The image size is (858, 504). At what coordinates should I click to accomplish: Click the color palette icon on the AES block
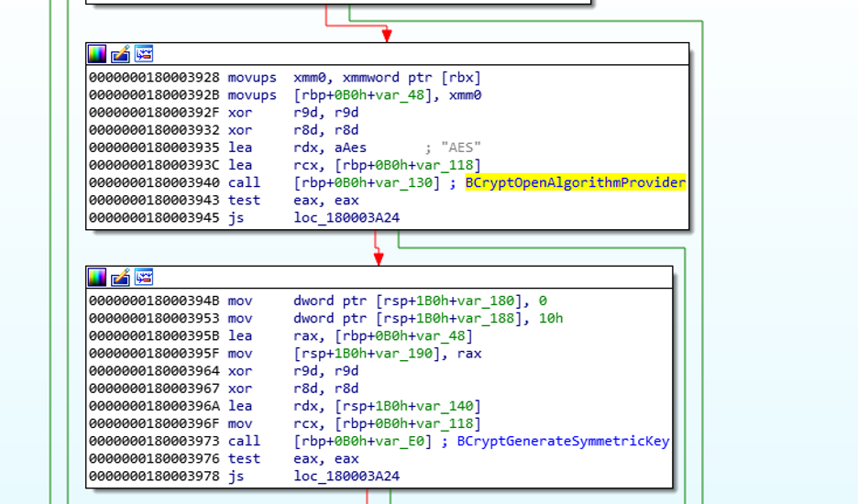click(x=97, y=54)
